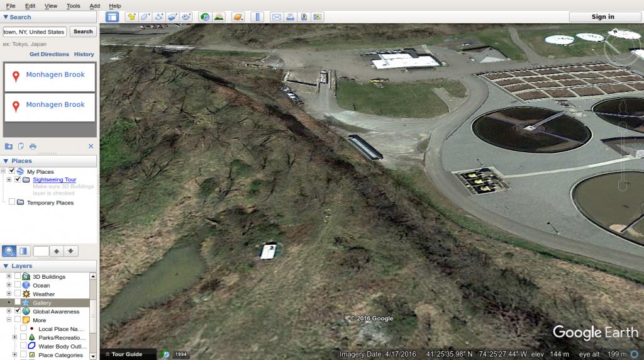644x360 pixels.
Task: Toggle sunlight across the landscape
Action: (219, 17)
